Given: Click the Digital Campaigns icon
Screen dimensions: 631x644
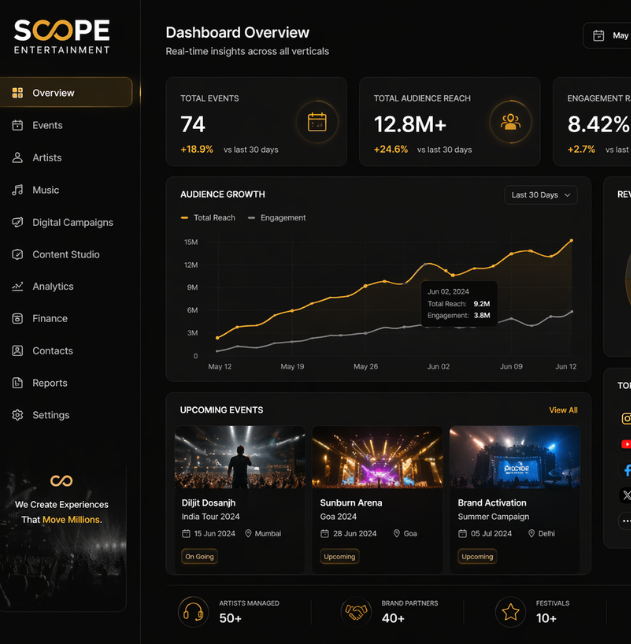Looking at the screenshot, I should [17, 222].
